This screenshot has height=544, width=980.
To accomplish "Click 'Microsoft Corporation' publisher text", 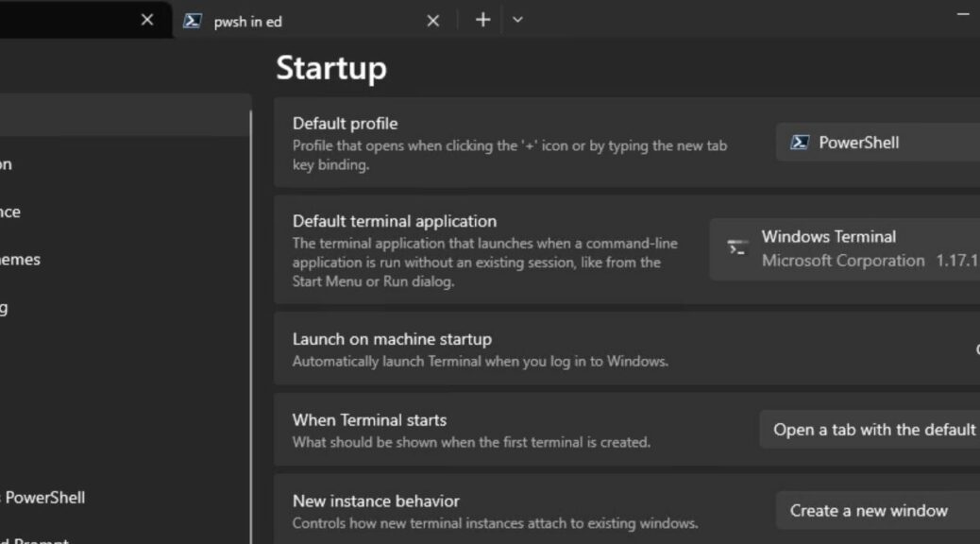I will pyautogui.click(x=843, y=261).
